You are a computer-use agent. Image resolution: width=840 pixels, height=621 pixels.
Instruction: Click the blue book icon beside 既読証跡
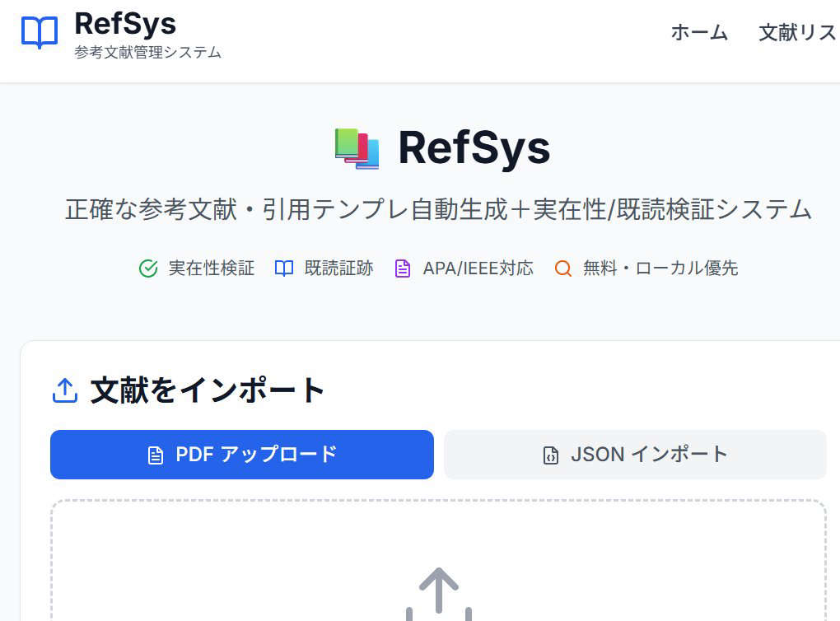pos(284,268)
